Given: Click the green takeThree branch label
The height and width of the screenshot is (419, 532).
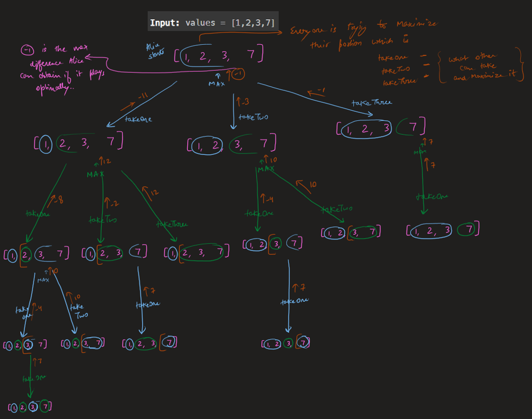Looking at the screenshot, I should pyautogui.click(x=172, y=224).
